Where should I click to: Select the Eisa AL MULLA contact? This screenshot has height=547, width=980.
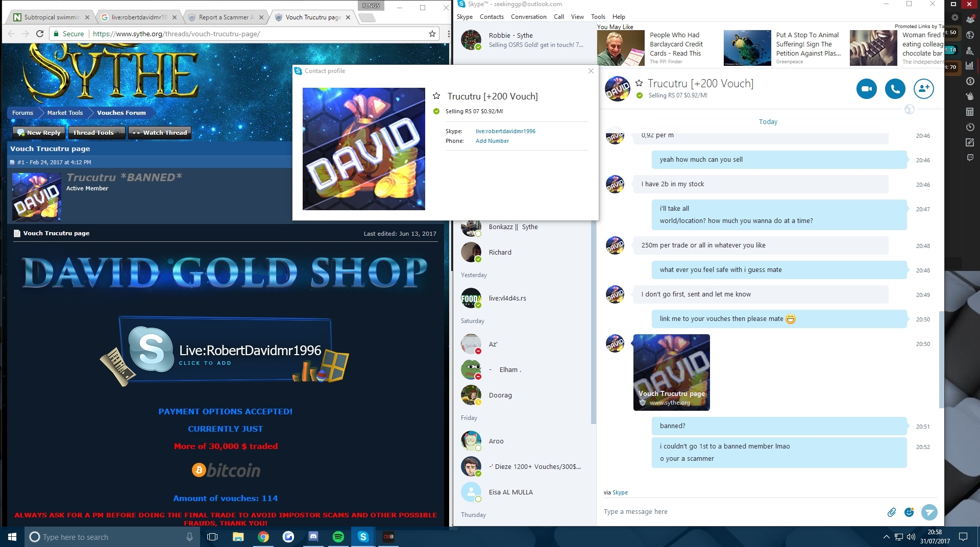[523, 492]
